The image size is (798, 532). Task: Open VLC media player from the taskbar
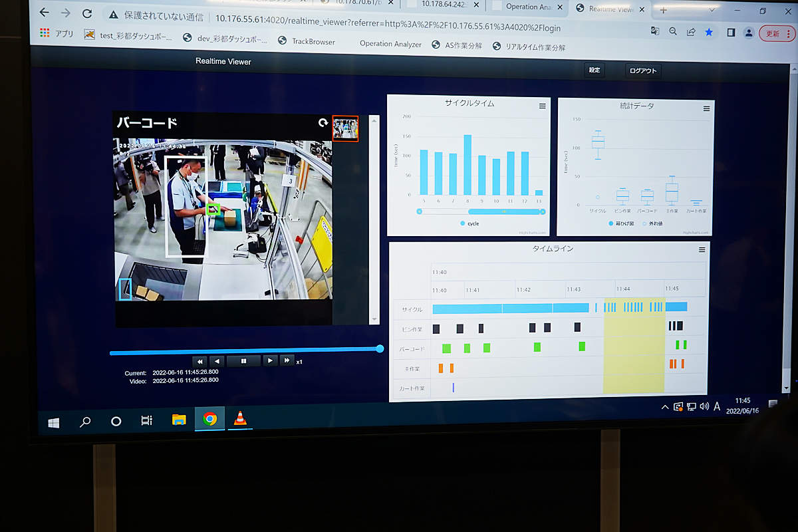point(240,418)
